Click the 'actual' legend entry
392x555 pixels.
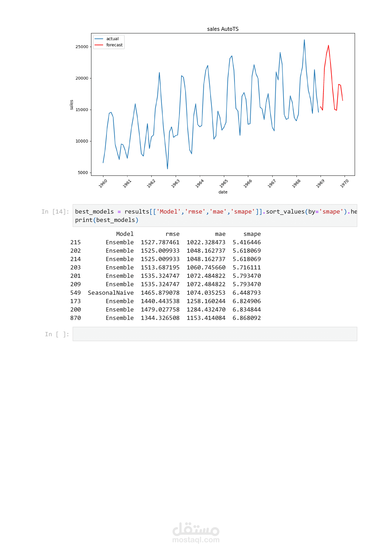(x=113, y=39)
